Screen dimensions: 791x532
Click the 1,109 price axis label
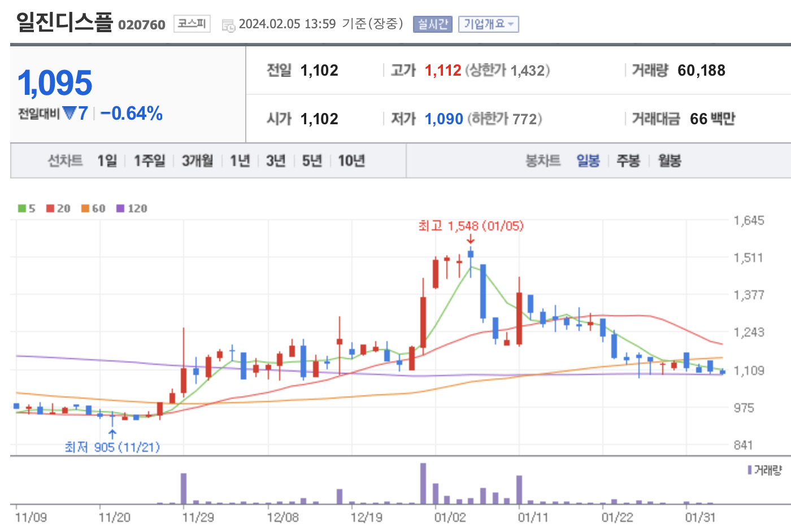coord(749,370)
